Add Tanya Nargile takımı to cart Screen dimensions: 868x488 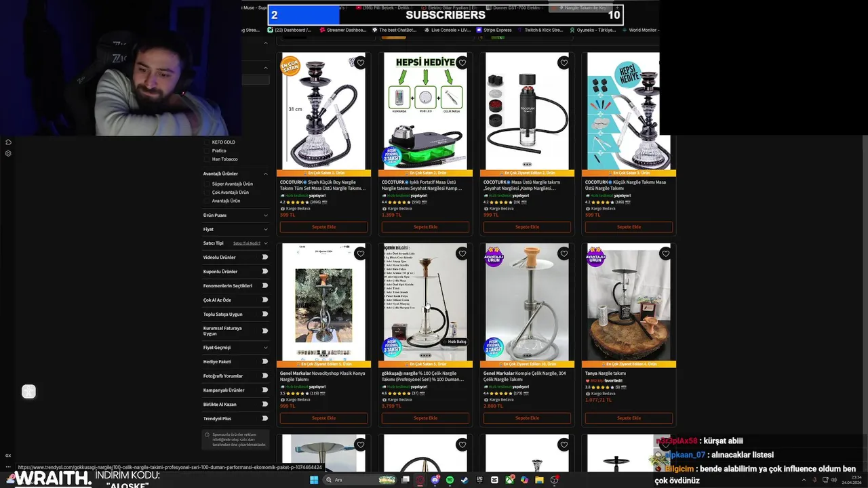629,418
